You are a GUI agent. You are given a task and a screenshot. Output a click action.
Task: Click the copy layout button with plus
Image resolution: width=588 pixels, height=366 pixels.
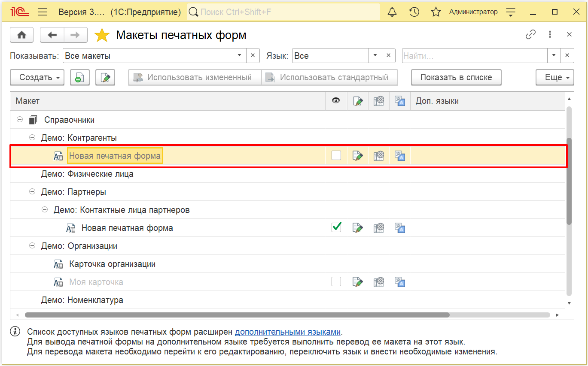[79, 78]
